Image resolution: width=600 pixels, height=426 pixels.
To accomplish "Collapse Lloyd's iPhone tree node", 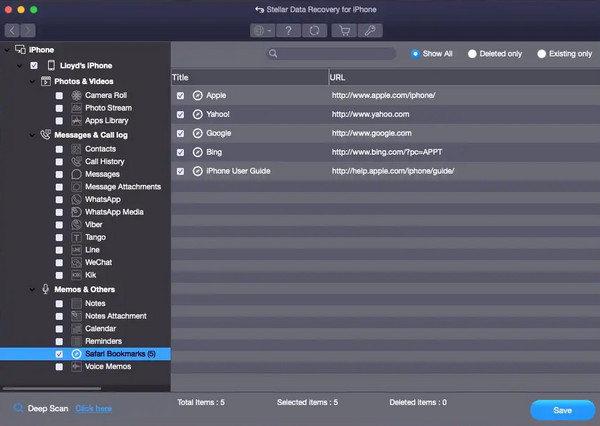I will [x=19, y=66].
